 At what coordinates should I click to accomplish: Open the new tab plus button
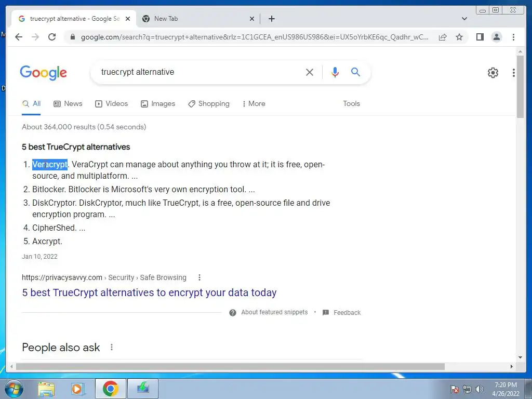[271, 19]
